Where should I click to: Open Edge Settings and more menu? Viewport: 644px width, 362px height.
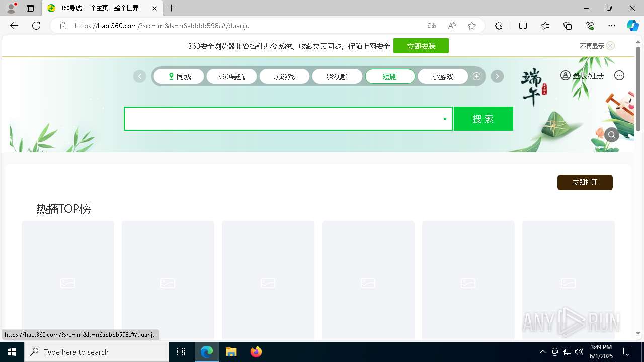click(x=612, y=26)
